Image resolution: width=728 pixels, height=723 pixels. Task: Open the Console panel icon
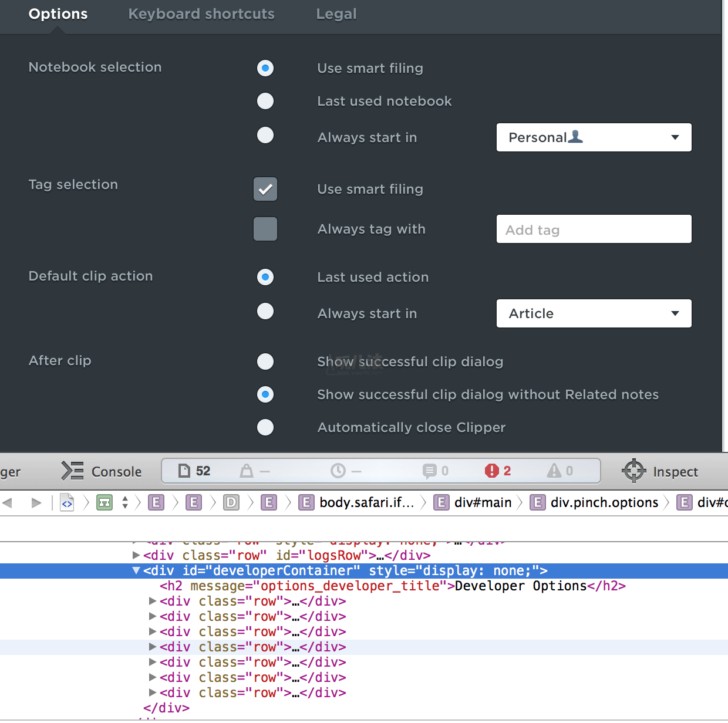[73, 471]
